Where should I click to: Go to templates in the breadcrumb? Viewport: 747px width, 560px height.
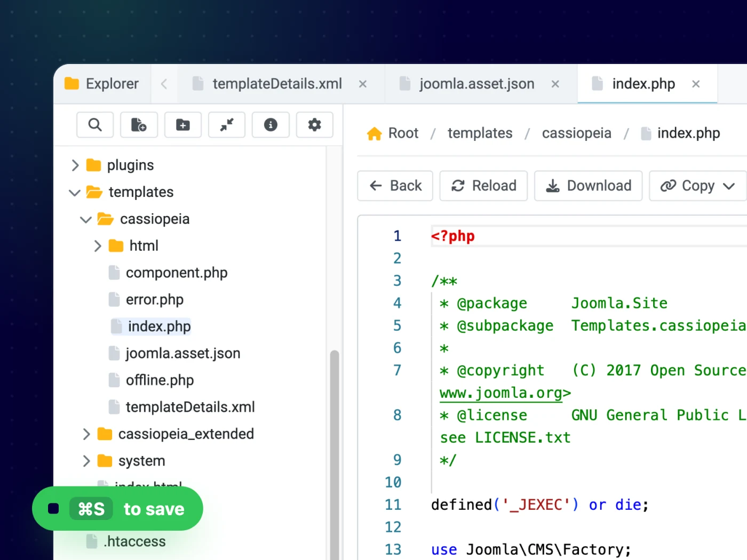pos(480,133)
